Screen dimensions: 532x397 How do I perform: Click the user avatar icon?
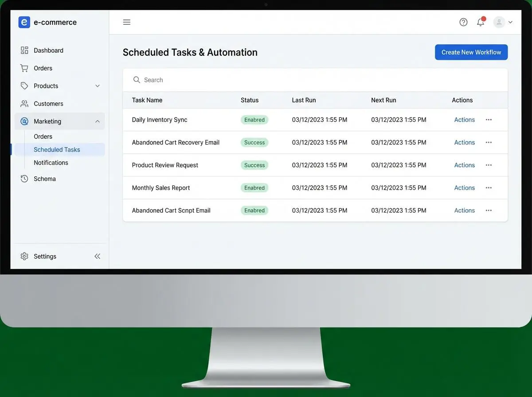click(x=499, y=22)
